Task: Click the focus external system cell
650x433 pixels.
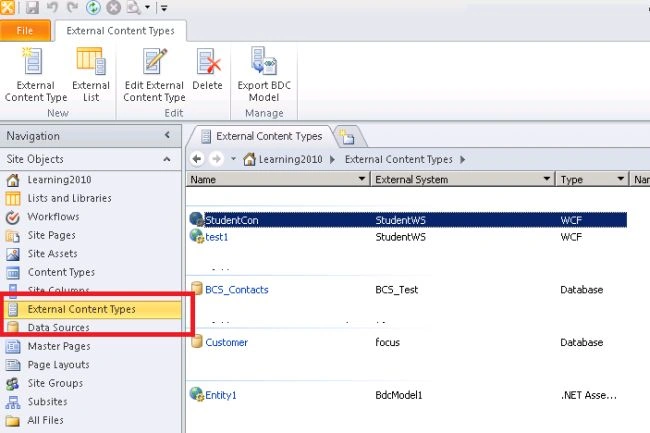Action: click(x=387, y=342)
